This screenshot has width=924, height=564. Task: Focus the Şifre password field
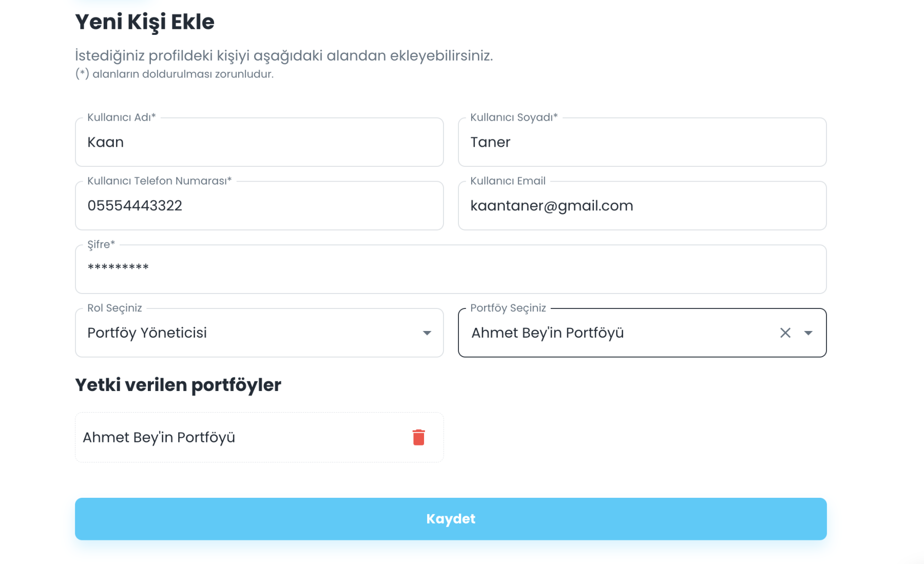click(x=451, y=269)
